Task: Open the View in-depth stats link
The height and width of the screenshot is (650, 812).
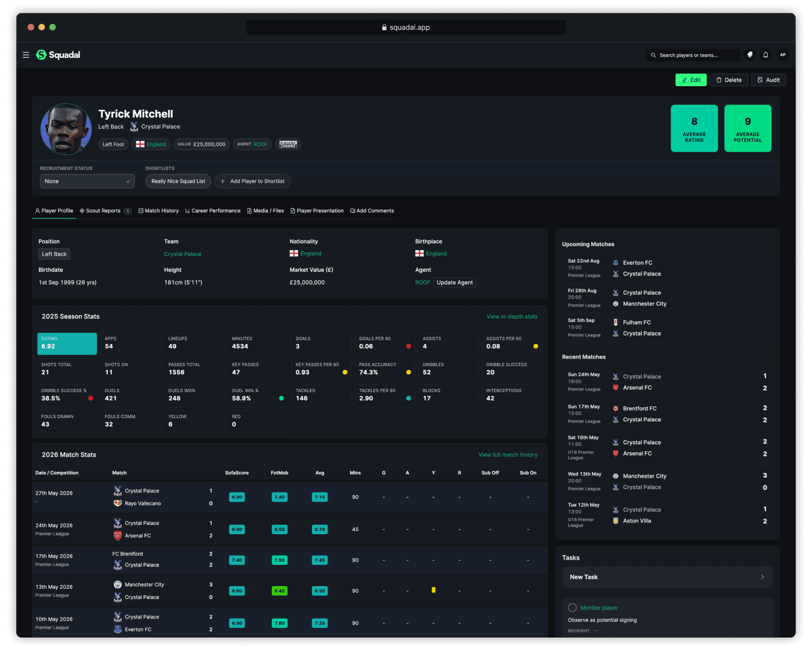Action: [x=512, y=316]
